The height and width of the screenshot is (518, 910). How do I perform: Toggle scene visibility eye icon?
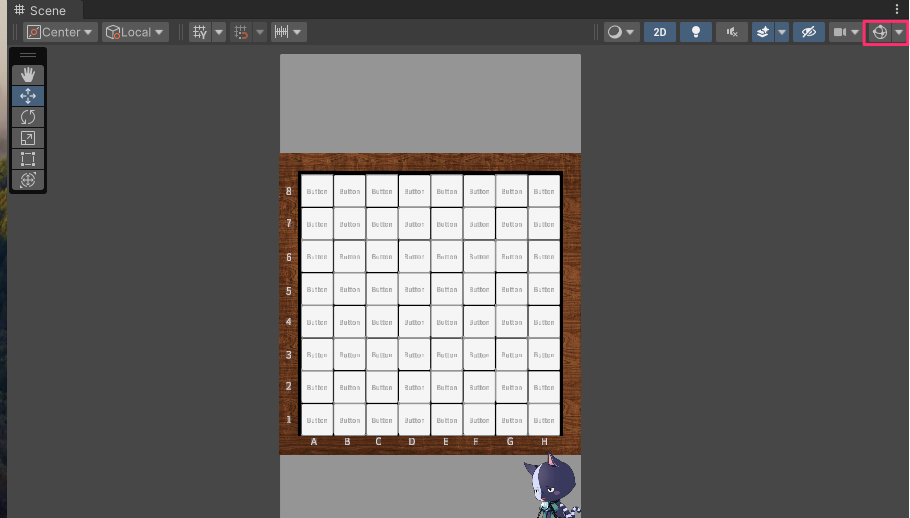(x=808, y=32)
